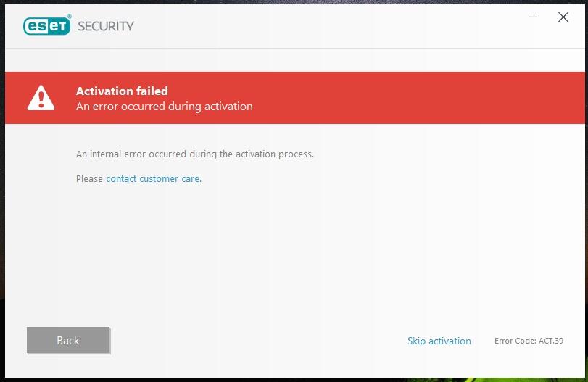Screen dimensions: 588x382
Task: Click the blank white dialog body
Action: click(x=326, y=254)
